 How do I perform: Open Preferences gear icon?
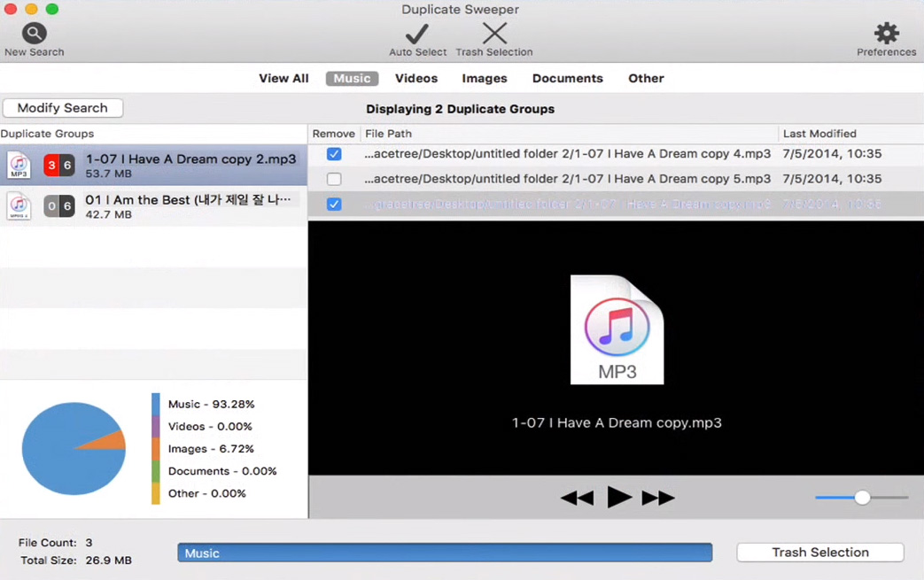point(886,34)
